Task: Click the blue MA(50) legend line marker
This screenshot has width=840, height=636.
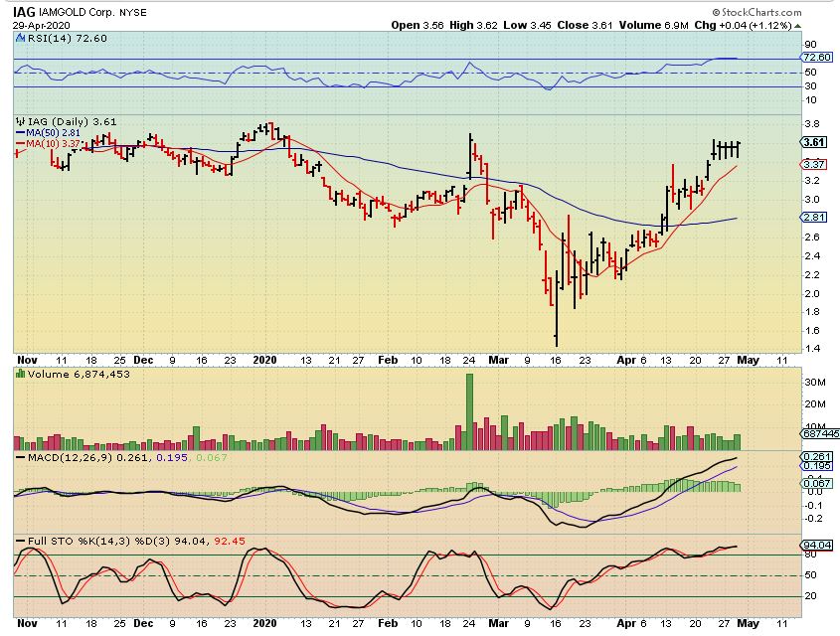Action: (20, 133)
